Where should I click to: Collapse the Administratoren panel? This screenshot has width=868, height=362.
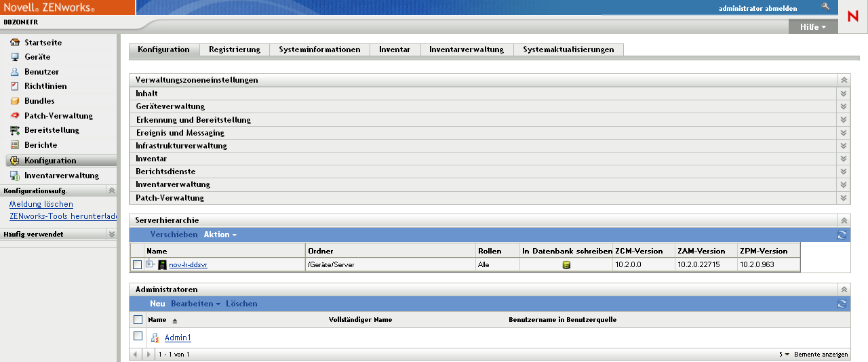[x=844, y=289]
